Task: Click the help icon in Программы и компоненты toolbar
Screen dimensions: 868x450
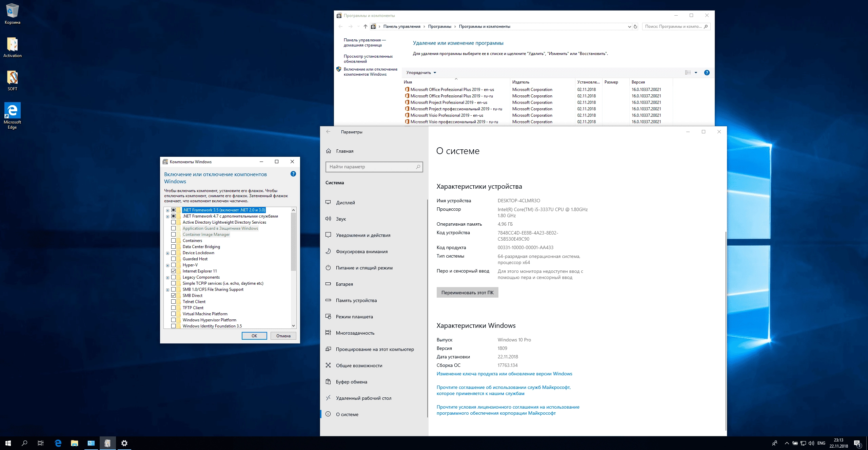Action: point(707,73)
